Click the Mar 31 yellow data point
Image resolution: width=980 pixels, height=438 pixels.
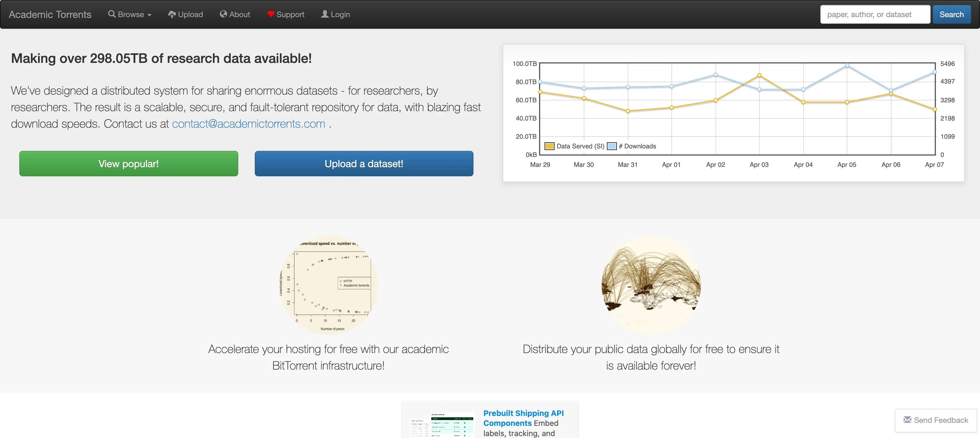pyautogui.click(x=628, y=111)
